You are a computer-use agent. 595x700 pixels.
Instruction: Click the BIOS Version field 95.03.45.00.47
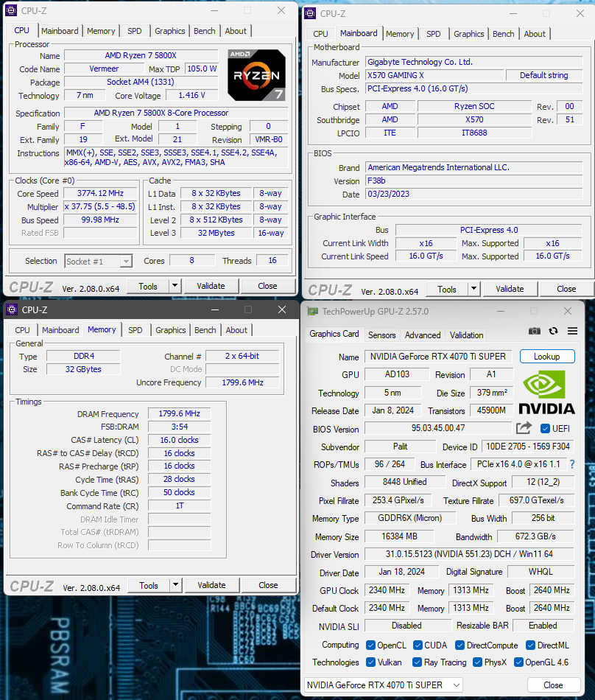click(x=438, y=428)
